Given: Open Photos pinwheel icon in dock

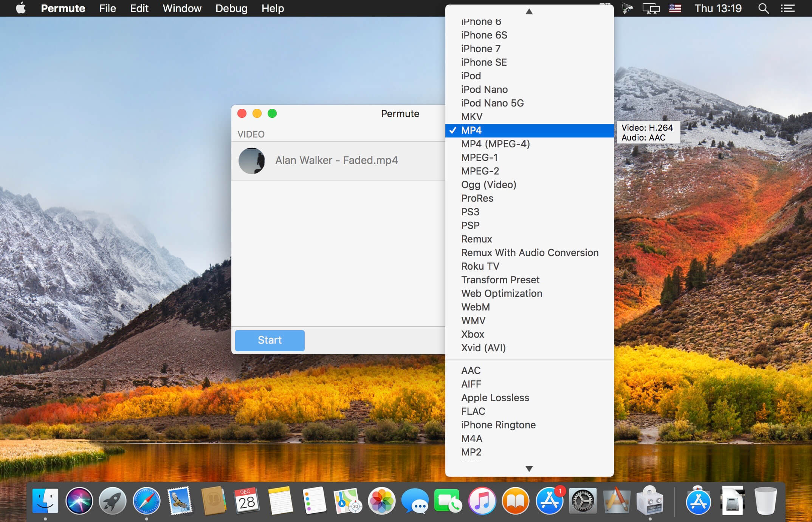Looking at the screenshot, I should tap(381, 501).
